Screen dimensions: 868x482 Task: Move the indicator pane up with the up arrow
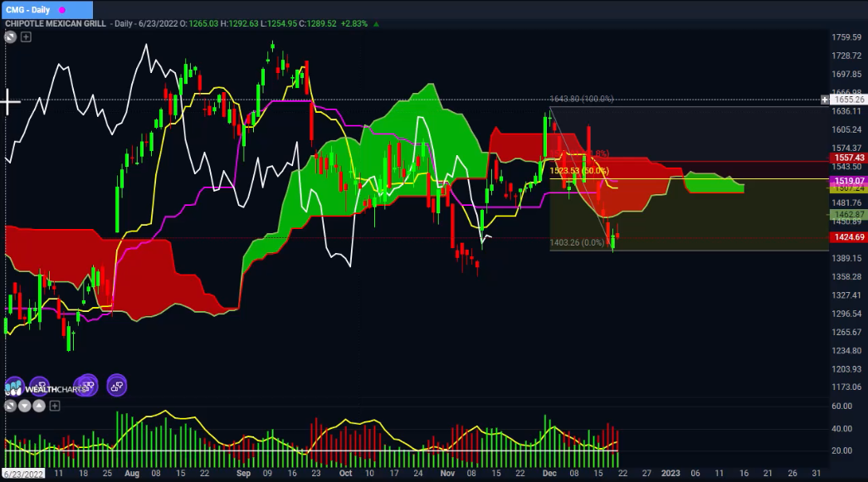click(x=39, y=407)
